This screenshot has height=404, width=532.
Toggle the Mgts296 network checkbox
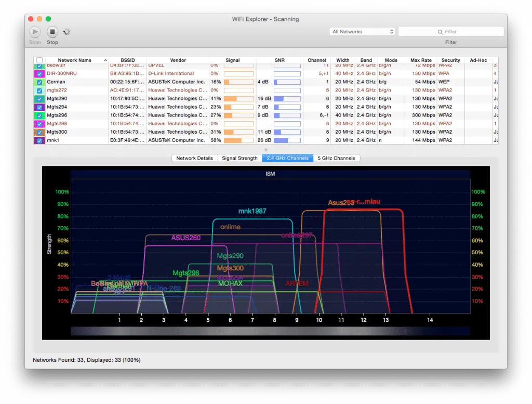pos(39,115)
